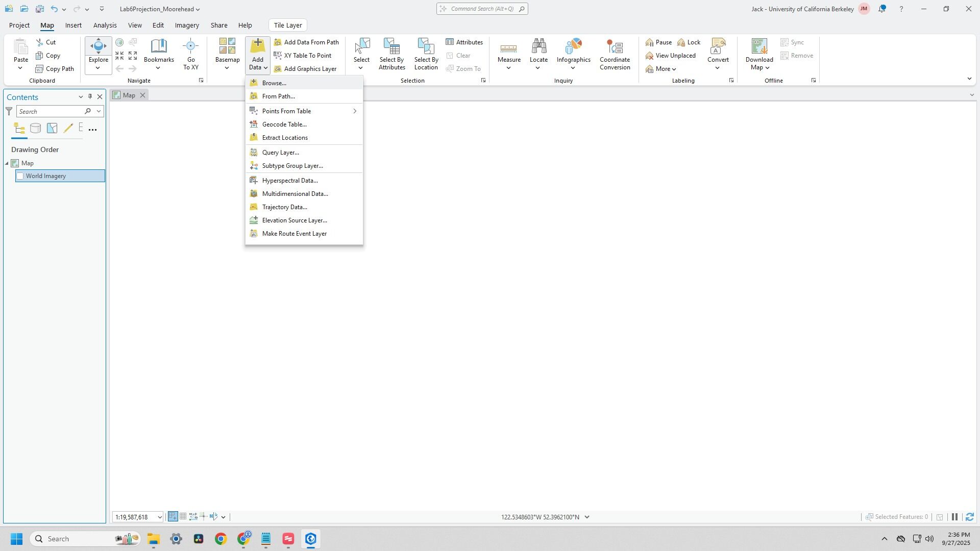Pause map drawing in the status bar
The height and width of the screenshot is (551, 980).
pyautogui.click(x=954, y=517)
